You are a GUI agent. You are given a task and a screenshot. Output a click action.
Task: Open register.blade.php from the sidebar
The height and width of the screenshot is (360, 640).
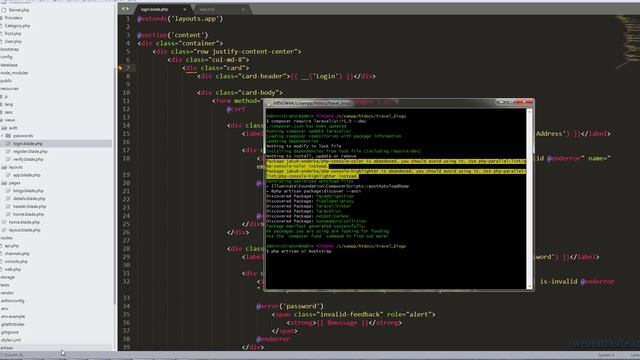click(30, 151)
